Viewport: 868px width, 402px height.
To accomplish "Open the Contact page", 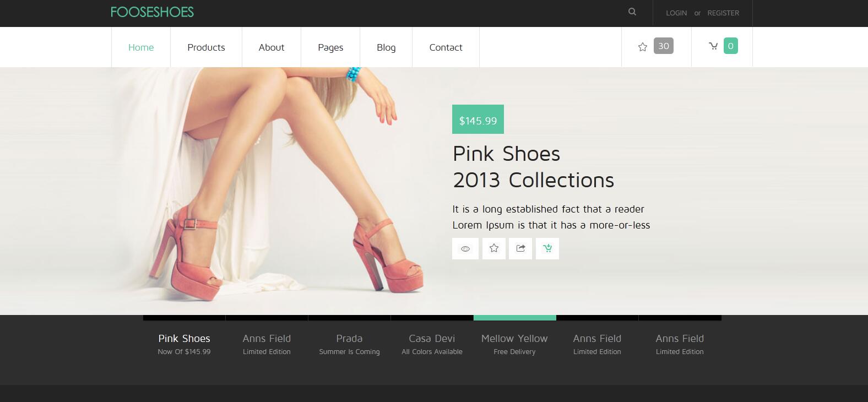I will point(446,47).
